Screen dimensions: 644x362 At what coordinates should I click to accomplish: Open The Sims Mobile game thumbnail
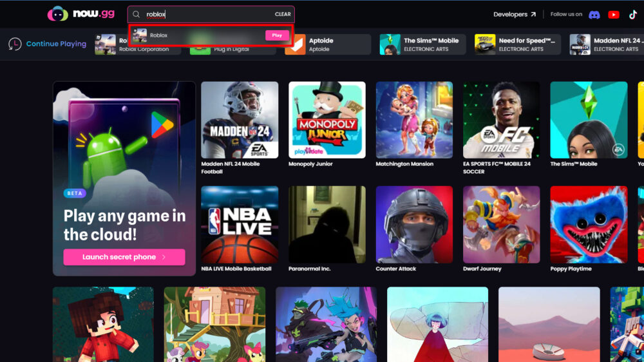pos(589,120)
